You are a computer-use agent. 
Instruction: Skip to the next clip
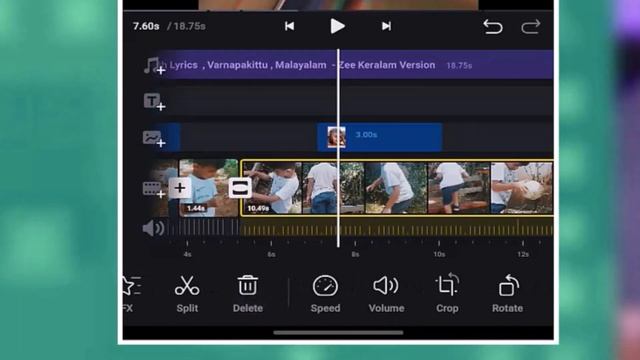(x=386, y=26)
